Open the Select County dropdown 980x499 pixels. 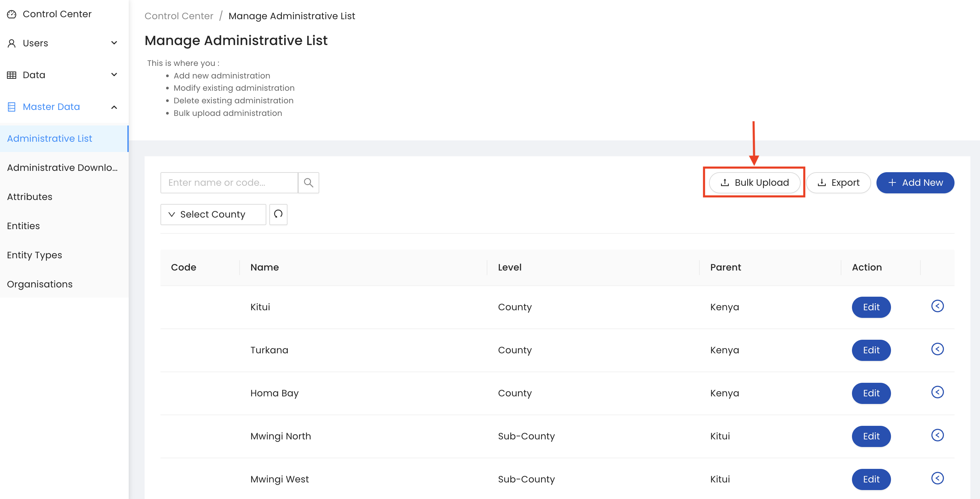pyautogui.click(x=213, y=214)
